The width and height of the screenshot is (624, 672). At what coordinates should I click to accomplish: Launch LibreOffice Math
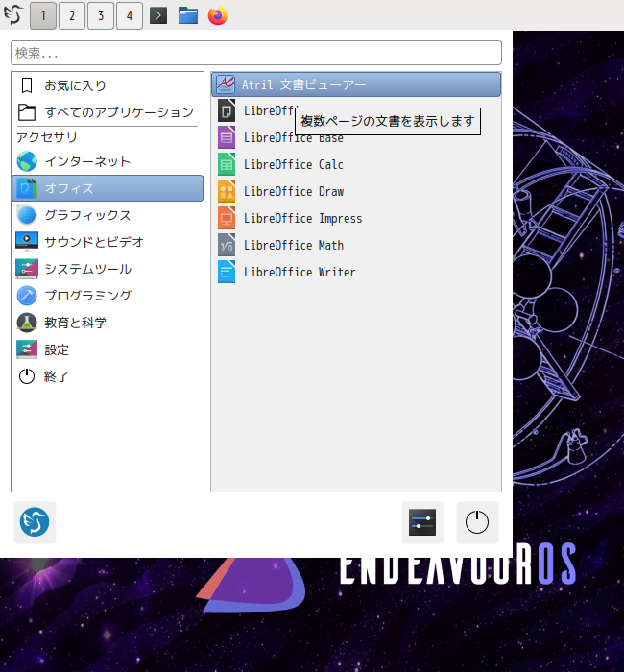tap(356, 245)
